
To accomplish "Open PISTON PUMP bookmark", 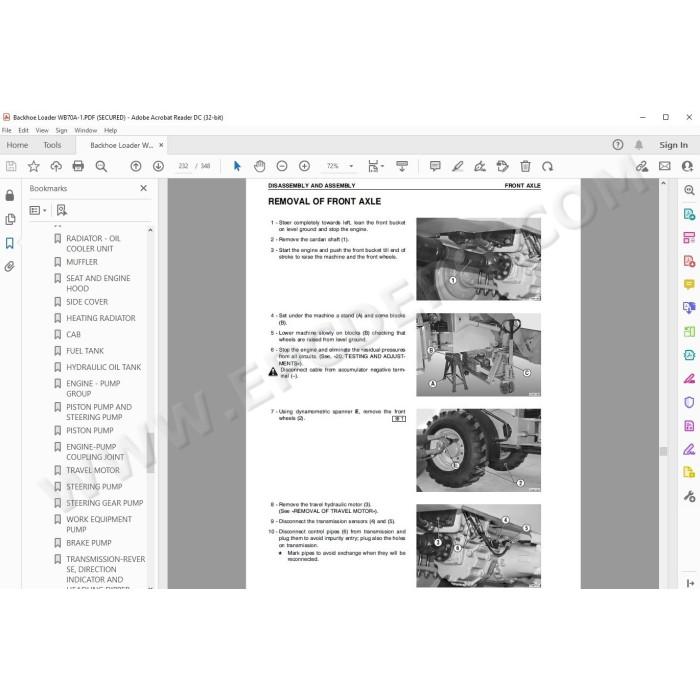I will [x=90, y=431].
